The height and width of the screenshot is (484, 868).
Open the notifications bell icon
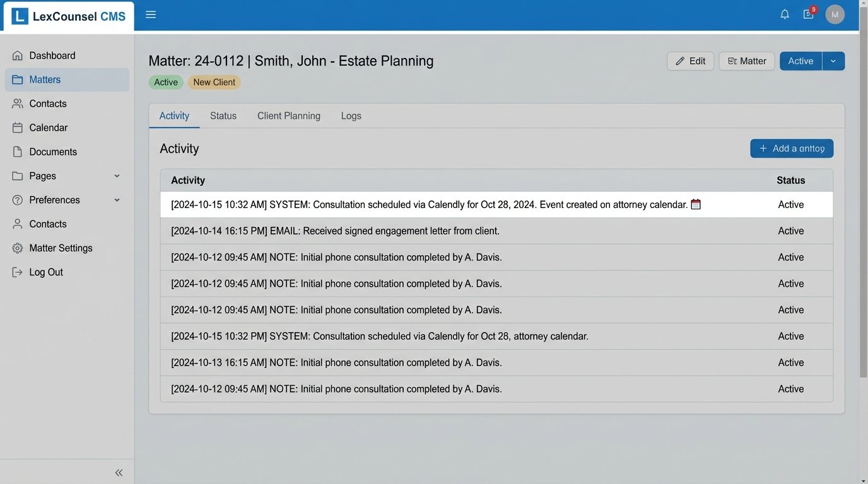click(785, 14)
